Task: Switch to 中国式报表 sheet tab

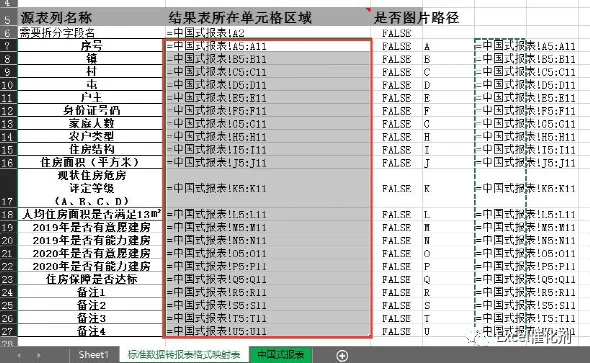Action: [x=281, y=355]
